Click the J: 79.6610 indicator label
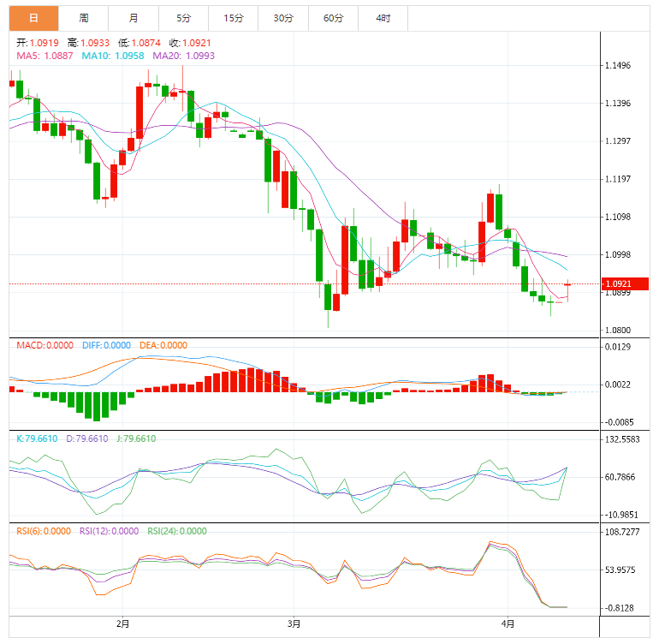 click(x=136, y=438)
